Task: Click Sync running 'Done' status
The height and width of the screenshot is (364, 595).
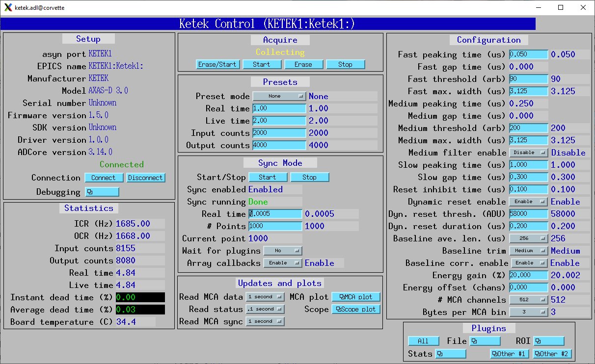Action: [258, 202]
